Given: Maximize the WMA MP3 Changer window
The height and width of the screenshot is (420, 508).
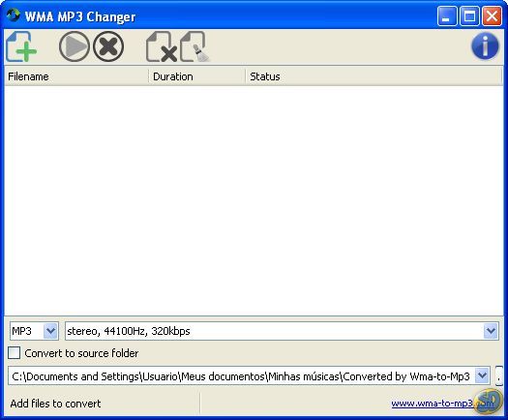Looking at the screenshot, I should tap(469, 15).
